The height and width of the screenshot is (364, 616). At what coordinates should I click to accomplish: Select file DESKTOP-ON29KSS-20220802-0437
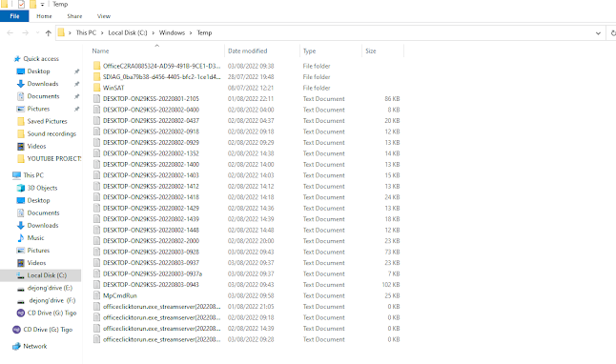click(x=151, y=121)
